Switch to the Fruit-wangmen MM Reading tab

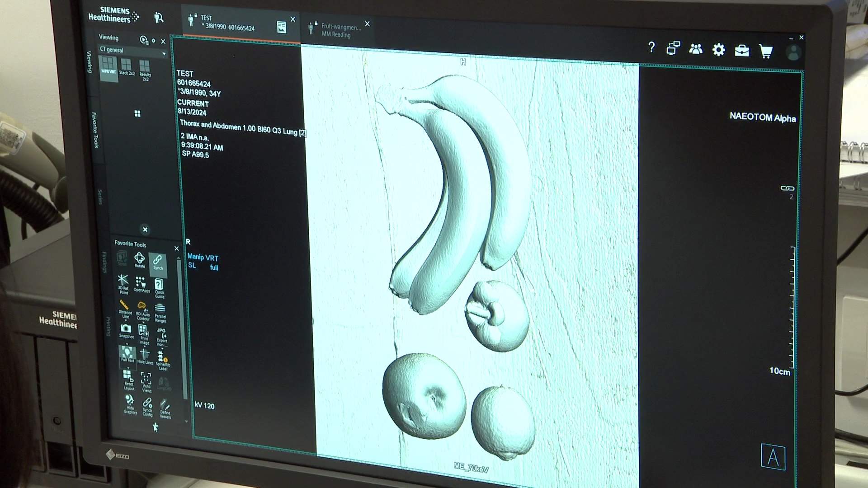(340, 30)
